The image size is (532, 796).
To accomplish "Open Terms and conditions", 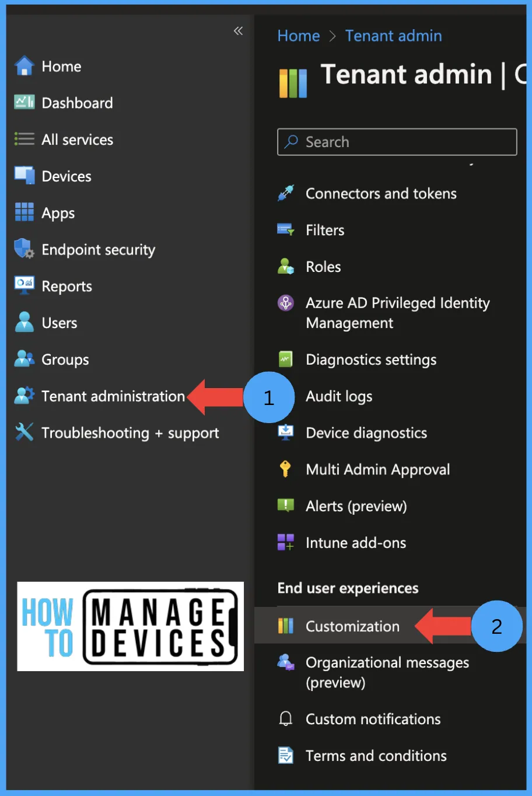I will (x=376, y=756).
